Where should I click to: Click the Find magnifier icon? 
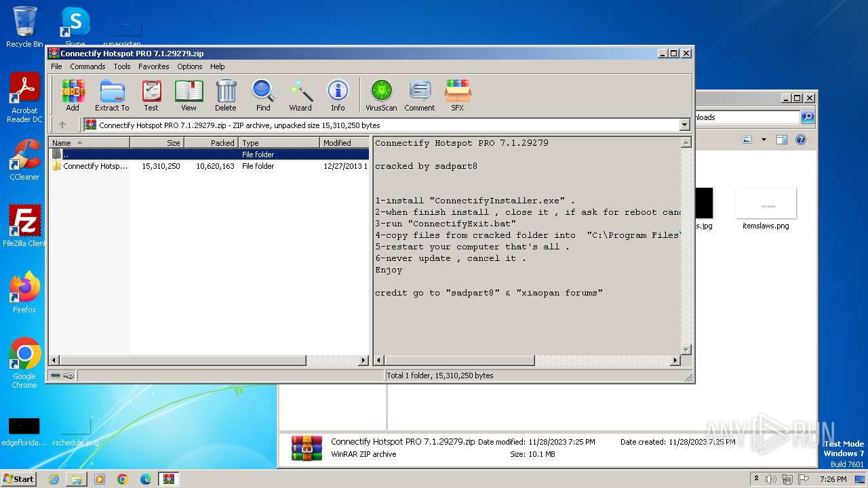[263, 95]
